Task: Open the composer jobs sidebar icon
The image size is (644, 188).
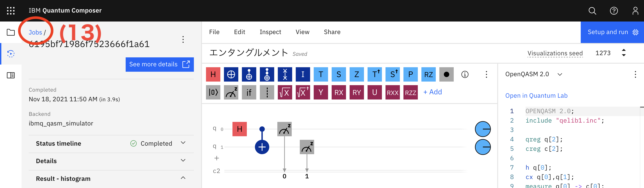Action: (11, 54)
